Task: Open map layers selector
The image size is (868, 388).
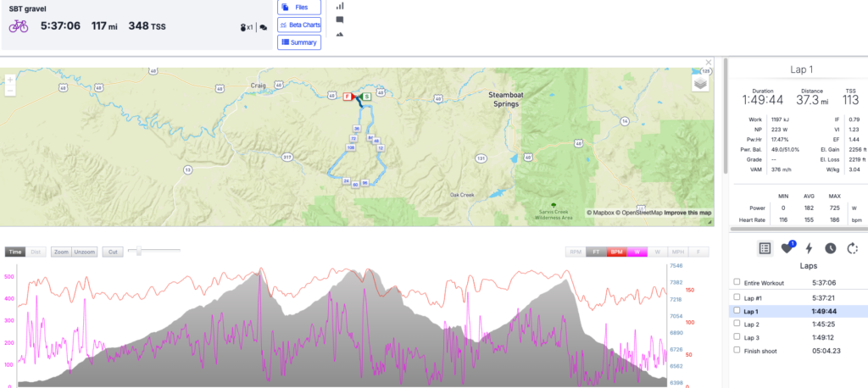Action: (x=700, y=82)
